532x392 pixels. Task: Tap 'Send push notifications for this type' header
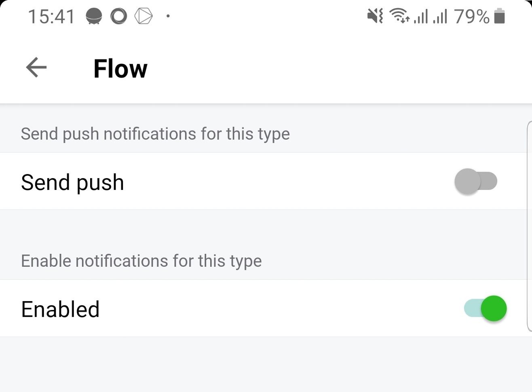coord(155,134)
